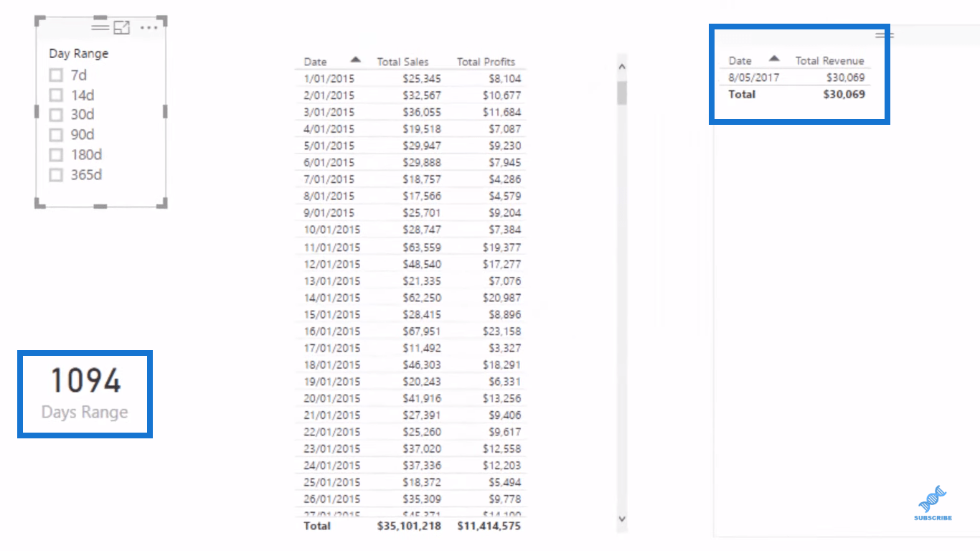
Task: Click the $32,567 sales value
Action: pyautogui.click(x=422, y=95)
